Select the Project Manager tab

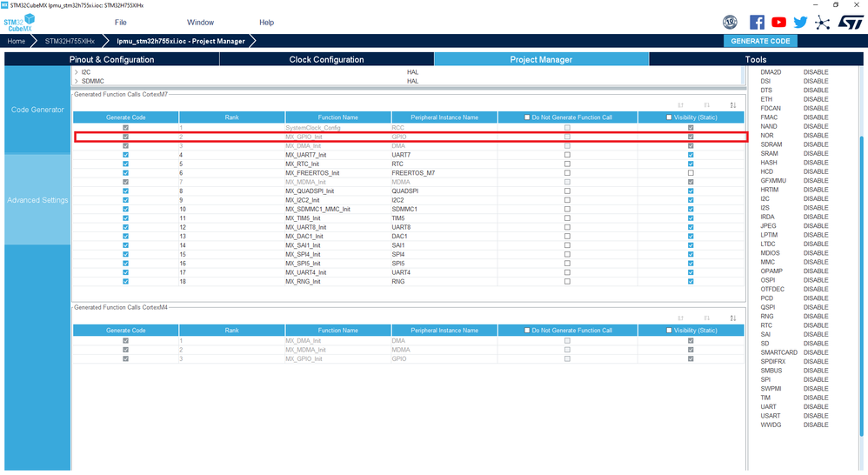[541, 59]
